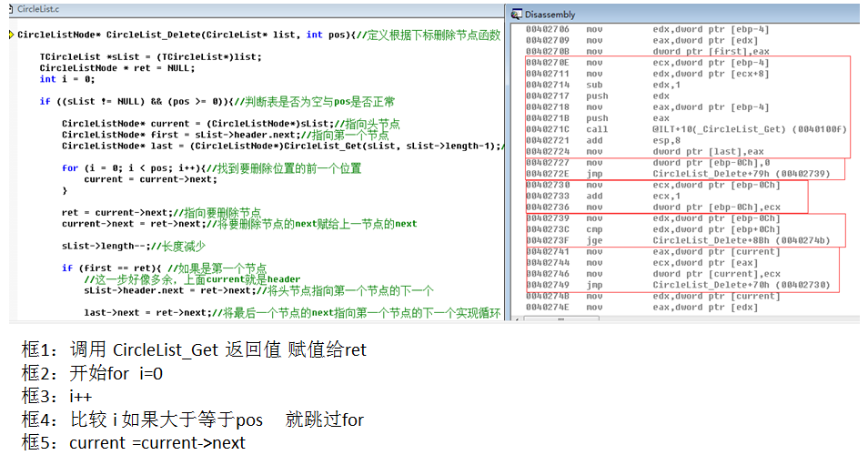Click disassembly address 0040270E
868x465 pixels.
pos(547,63)
